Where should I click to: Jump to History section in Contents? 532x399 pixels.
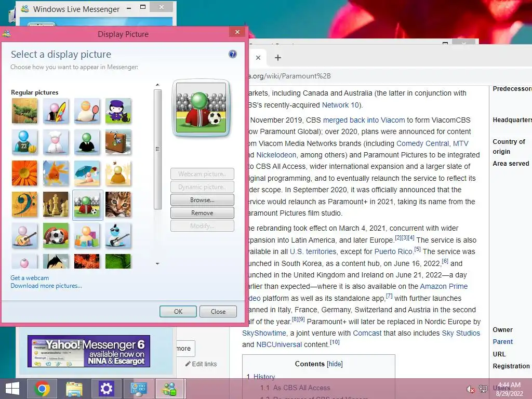264,377
